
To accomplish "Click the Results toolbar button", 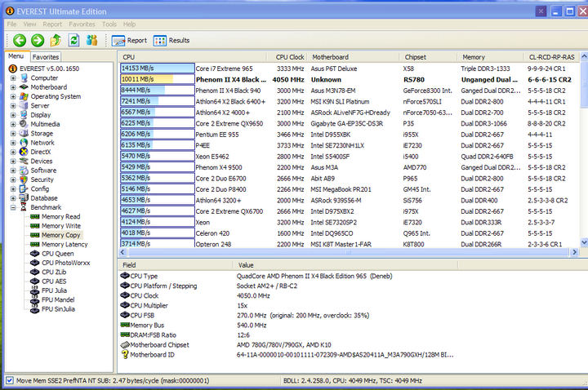I will [171, 40].
